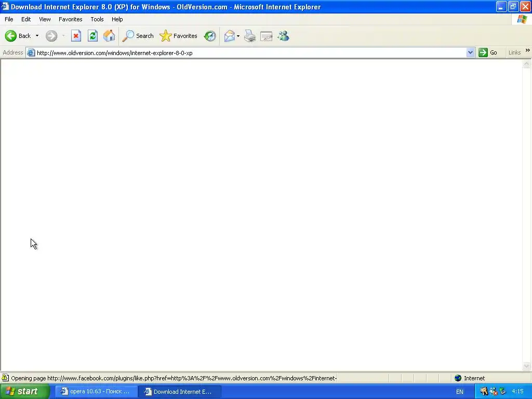Open the Windows Start button

point(25,392)
